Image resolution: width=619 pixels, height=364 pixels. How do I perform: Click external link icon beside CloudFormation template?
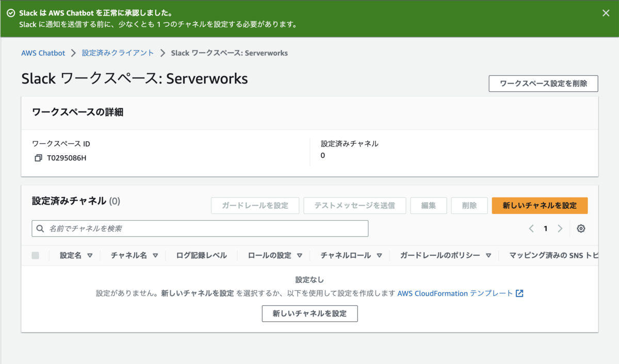pyautogui.click(x=519, y=293)
